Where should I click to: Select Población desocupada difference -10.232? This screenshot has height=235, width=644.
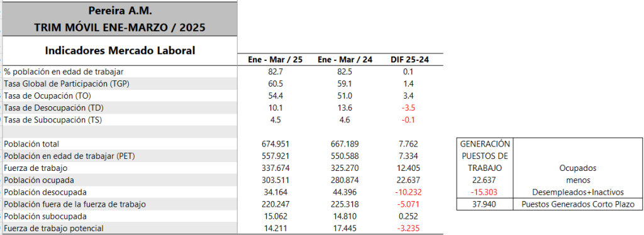point(408,192)
